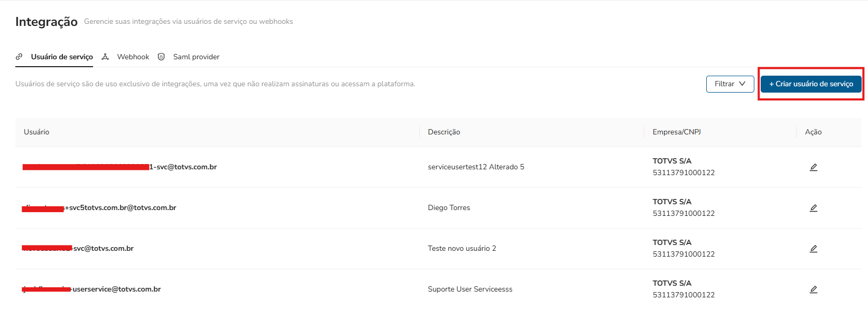The image size is (868, 309).
Task: Click the Usuário column header
Action: click(36, 132)
